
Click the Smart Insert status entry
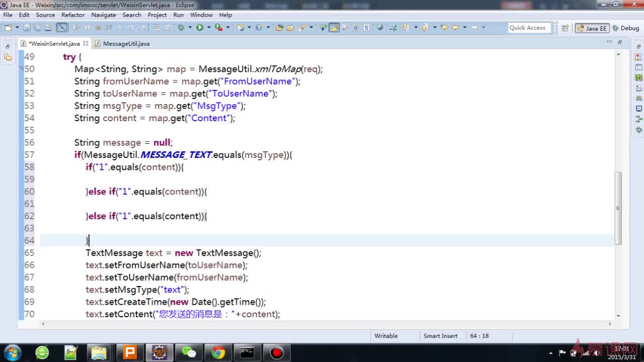click(x=441, y=336)
